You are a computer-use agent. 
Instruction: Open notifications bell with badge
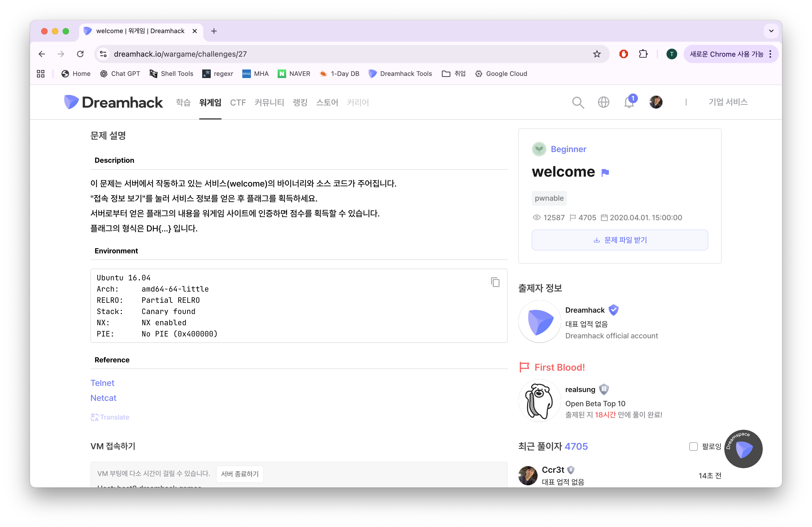pyautogui.click(x=629, y=102)
